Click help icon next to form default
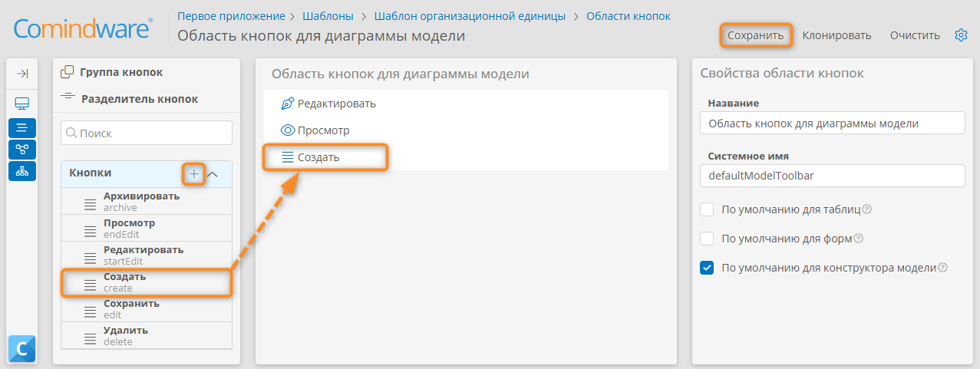 coord(859,239)
